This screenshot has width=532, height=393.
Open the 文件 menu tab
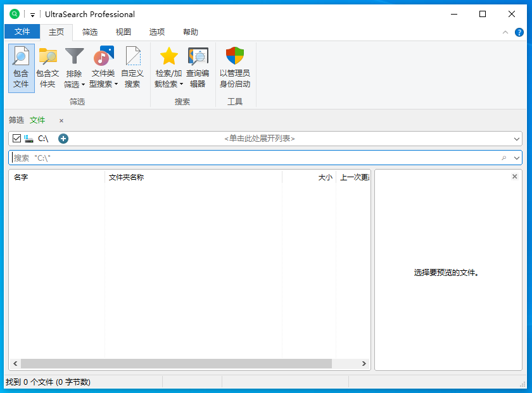[22, 32]
